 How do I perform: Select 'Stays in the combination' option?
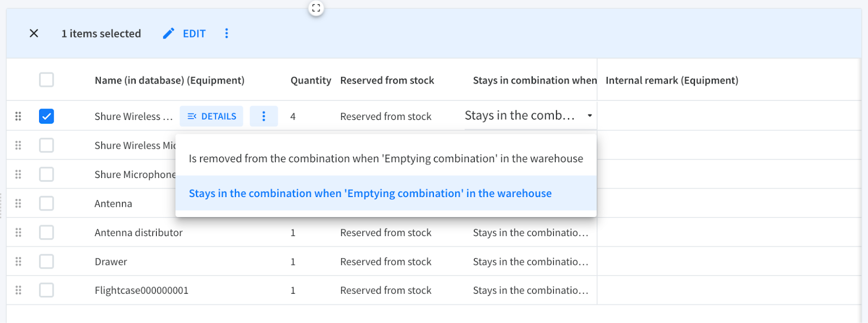pyautogui.click(x=370, y=193)
